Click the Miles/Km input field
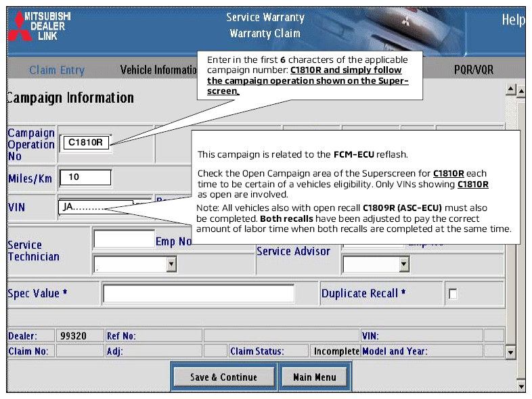Image resolution: width=532 pixels, height=399 pixels. click(x=85, y=177)
